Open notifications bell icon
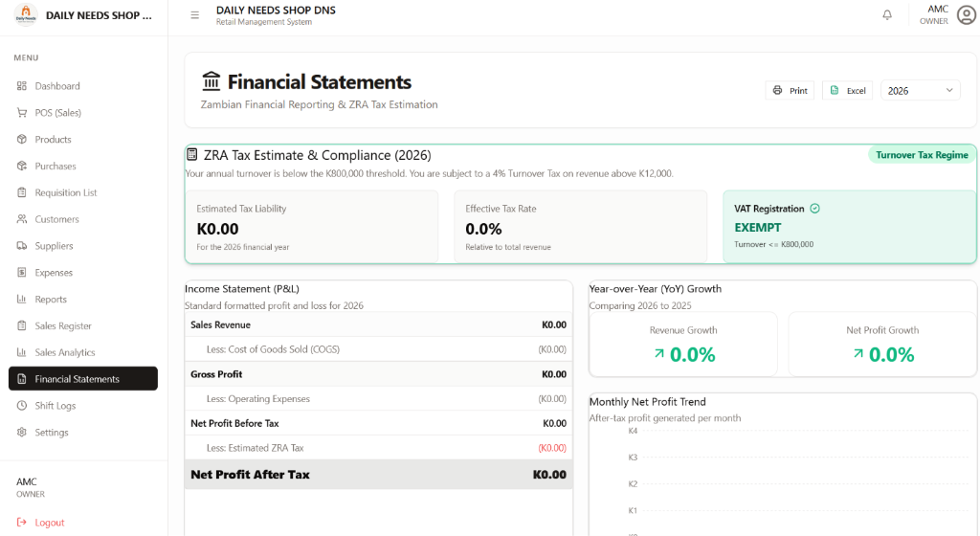980x536 pixels. tap(887, 15)
